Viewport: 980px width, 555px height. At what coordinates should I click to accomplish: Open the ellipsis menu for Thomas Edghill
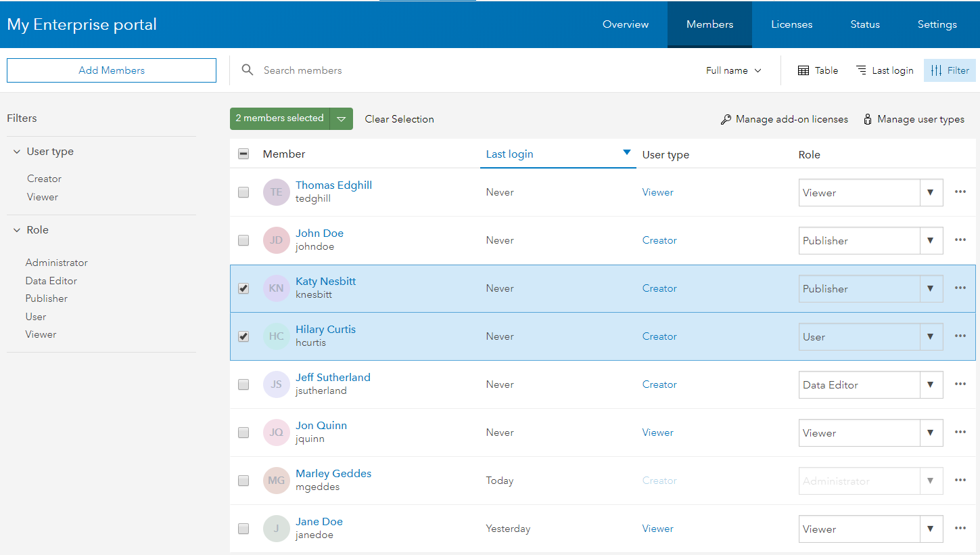pos(960,192)
